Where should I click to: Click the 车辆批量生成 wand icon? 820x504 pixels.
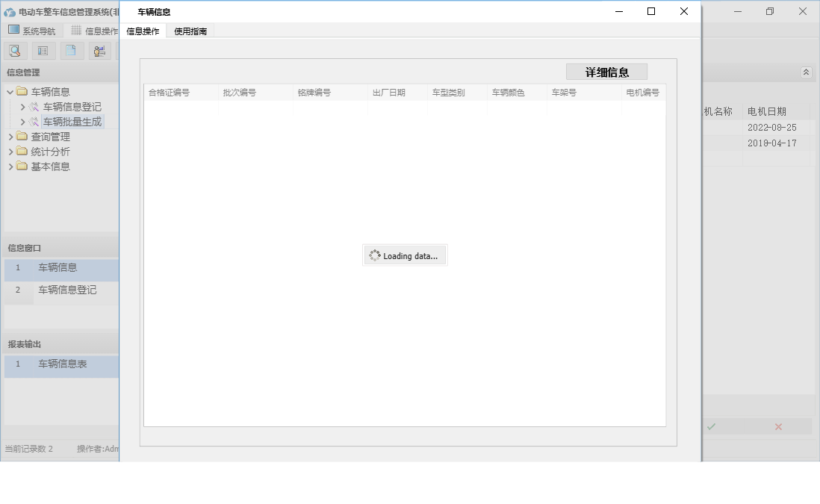click(x=34, y=122)
